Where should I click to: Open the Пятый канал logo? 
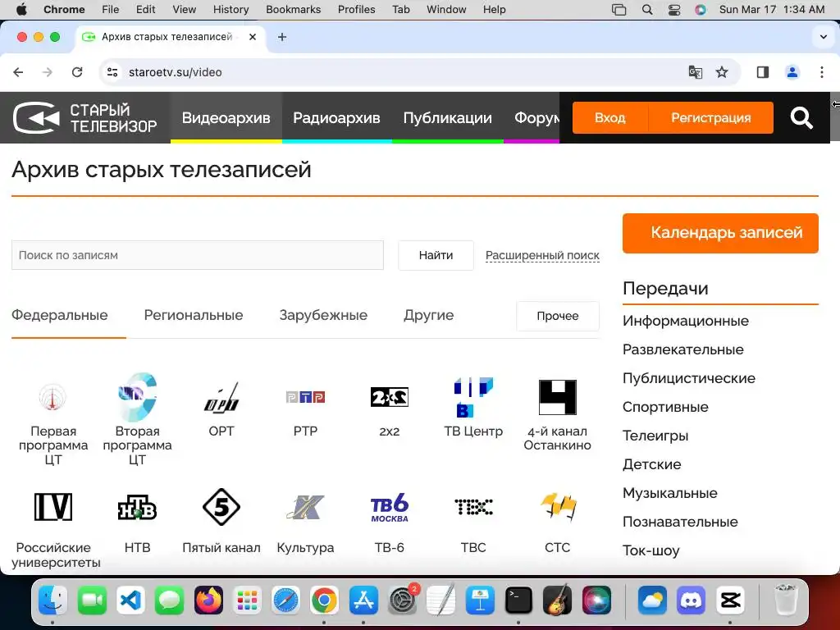[221, 507]
